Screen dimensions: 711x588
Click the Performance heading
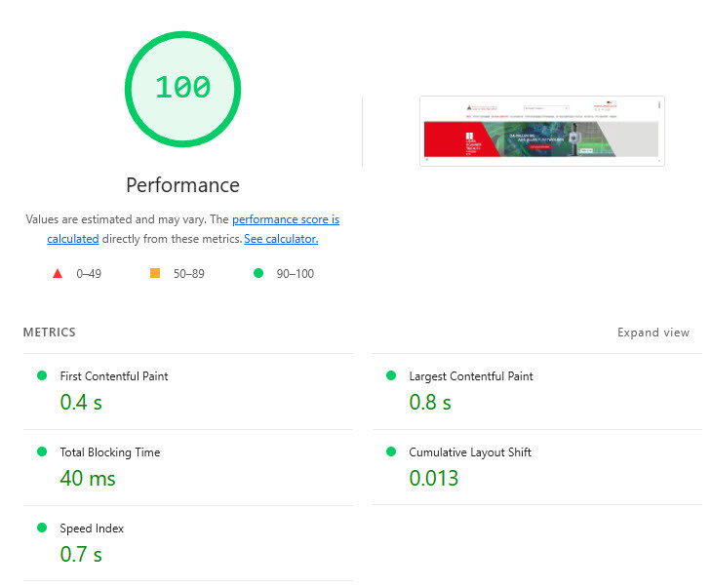tap(182, 185)
